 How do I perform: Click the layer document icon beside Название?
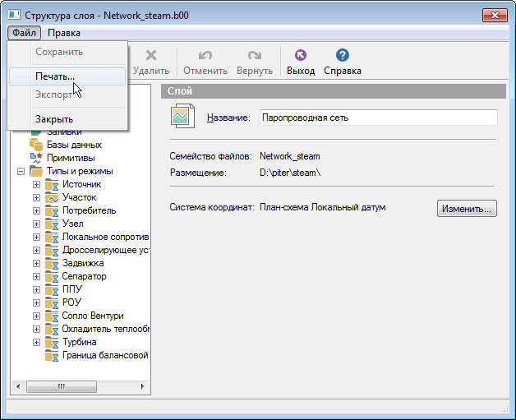182,116
